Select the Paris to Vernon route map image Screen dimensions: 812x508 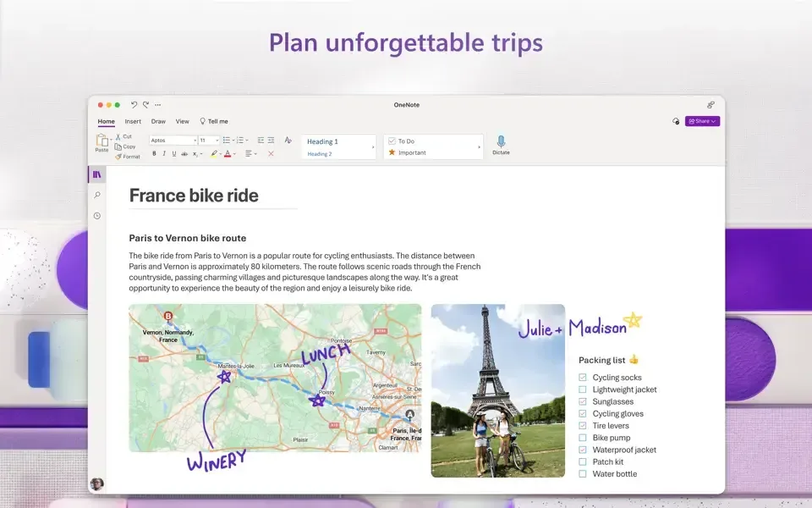pos(275,378)
